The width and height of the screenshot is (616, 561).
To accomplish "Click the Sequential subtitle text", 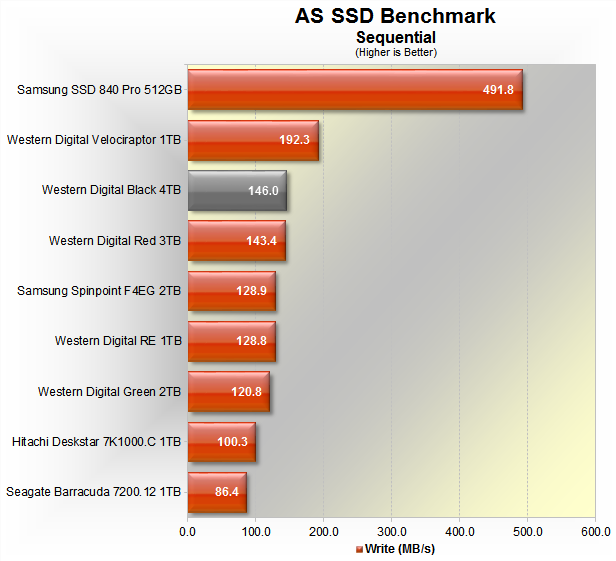I will click(396, 37).
